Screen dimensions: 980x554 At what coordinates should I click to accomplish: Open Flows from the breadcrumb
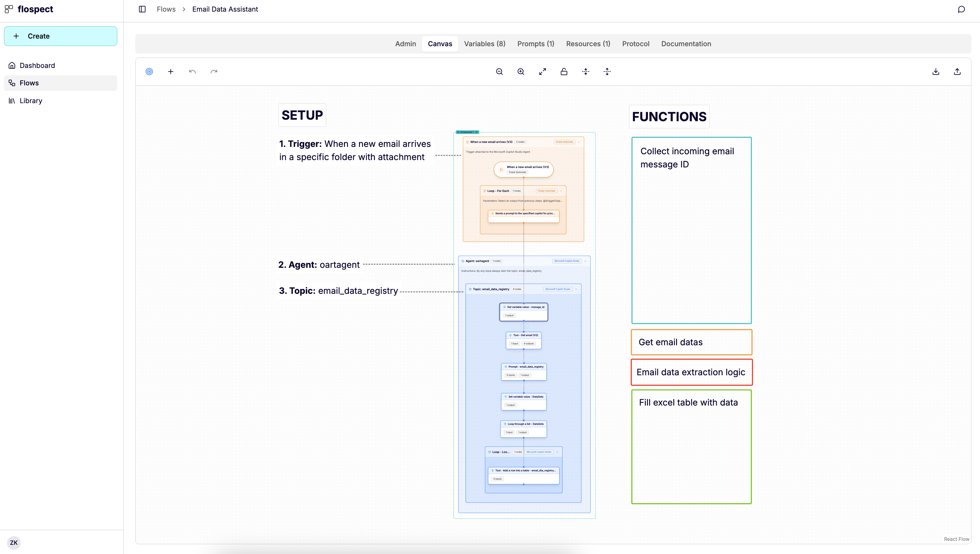166,9
